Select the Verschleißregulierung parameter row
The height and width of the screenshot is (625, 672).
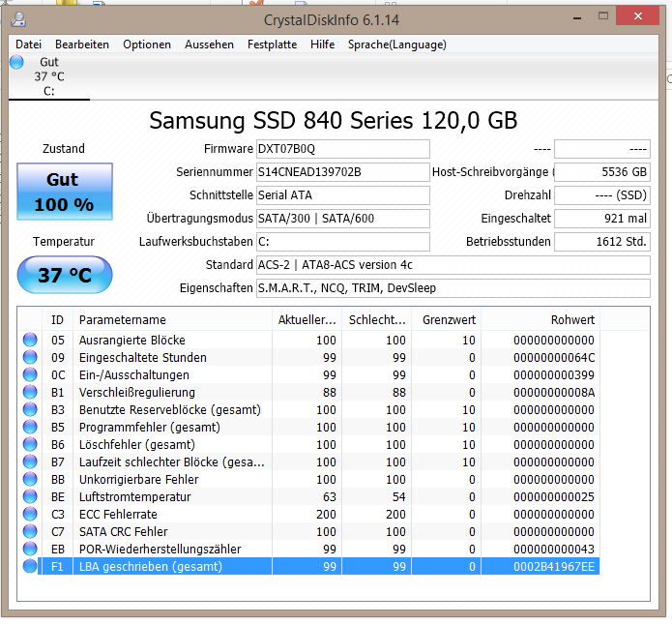[308, 392]
